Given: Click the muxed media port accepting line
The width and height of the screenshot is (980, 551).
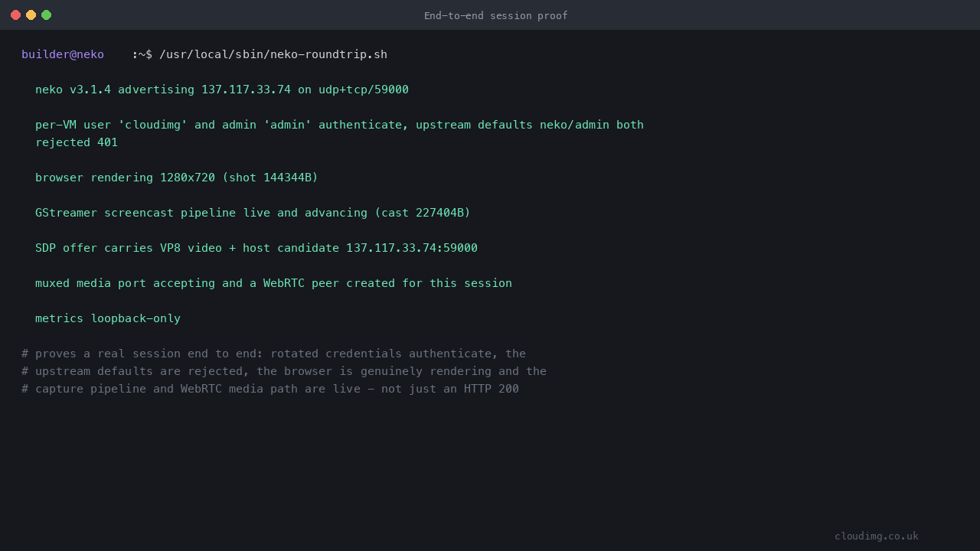Looking at the screenshot, I should pos(273,283).
